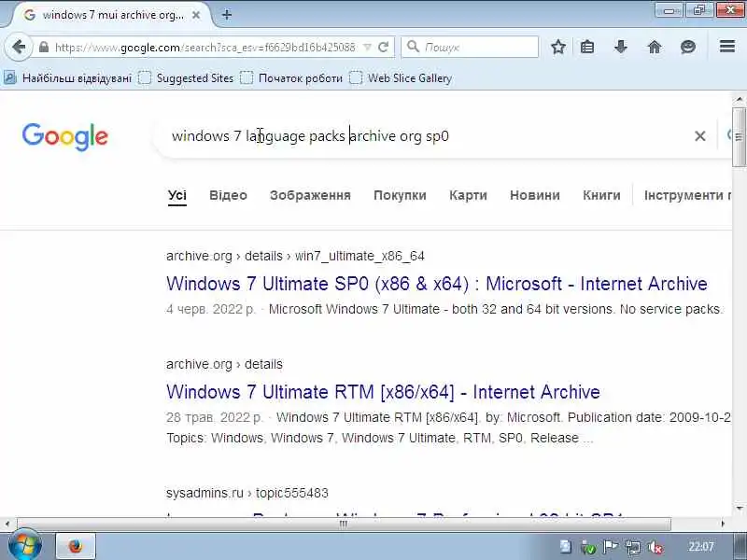
Task: Click sysadmins.ru topic555483 breadcrumb
Action: click(x=247, y=493)
